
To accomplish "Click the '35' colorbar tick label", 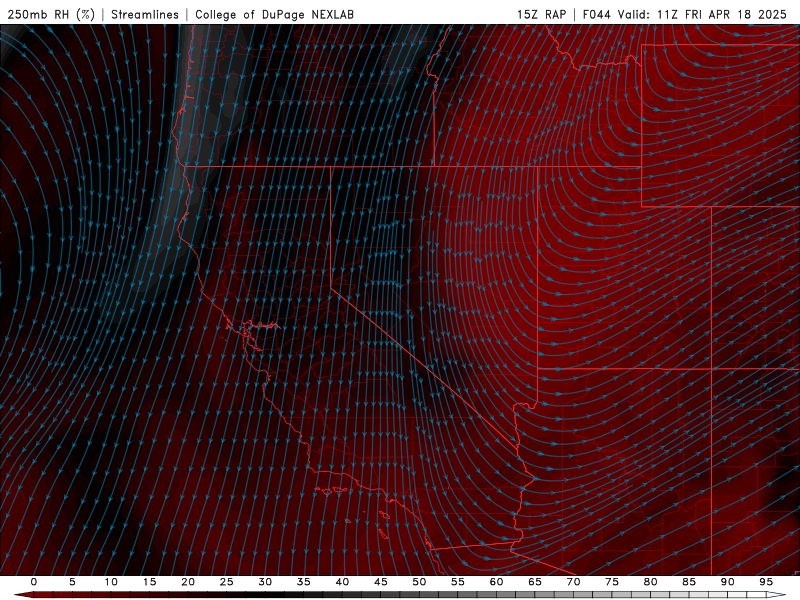I will [x=304, y=582].
